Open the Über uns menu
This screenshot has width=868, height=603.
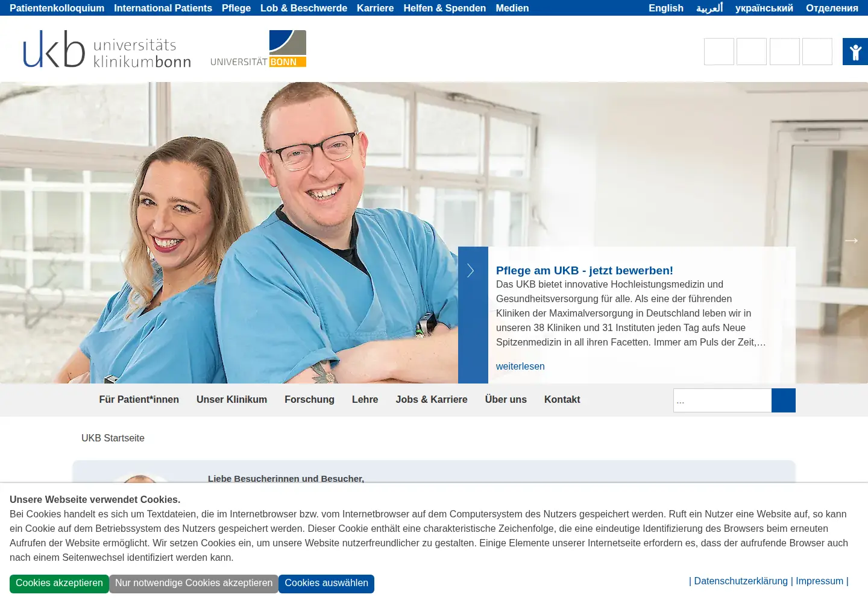[506, 400]
